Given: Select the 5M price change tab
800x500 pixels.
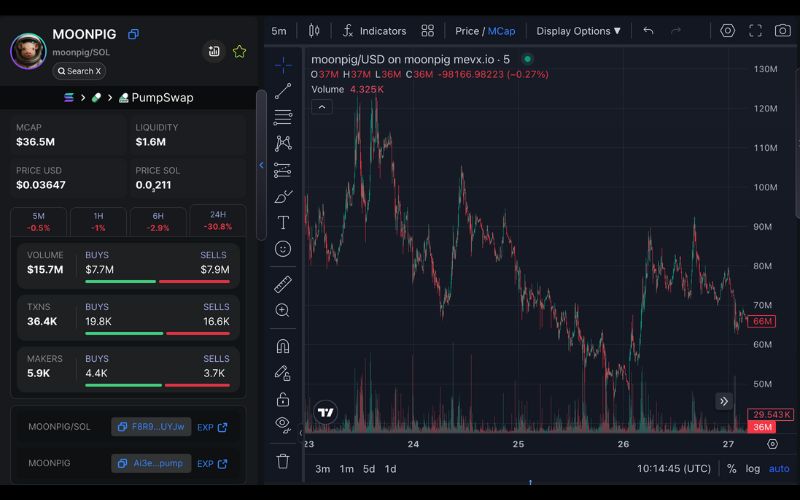Looking at the screenshot, I should pyautogui.click(x=39, y=222).
